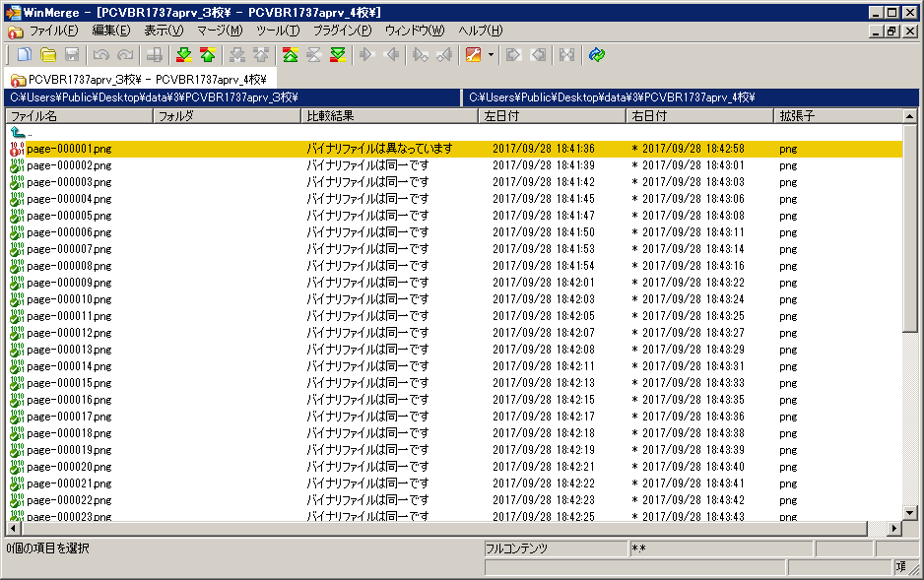The height and width of the screenshot is (580, 924).
Task: Select file page-000015.png
Action: (69, 383)
